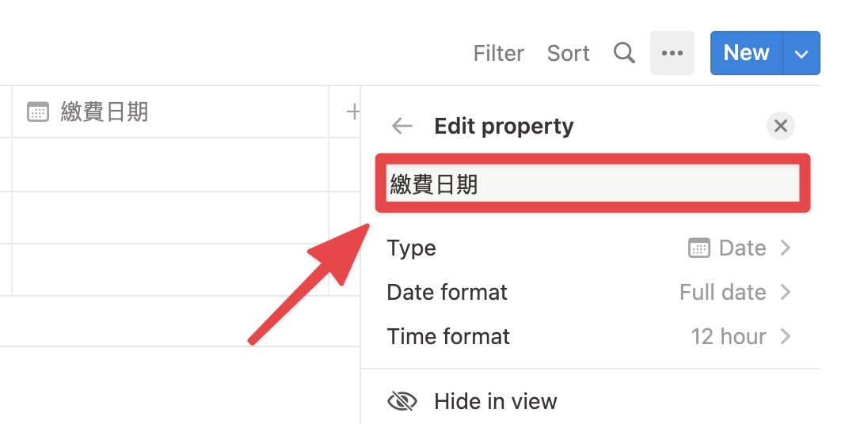Click the calendar icon beside Date type
868x424 pixels.
click(699, 248)
